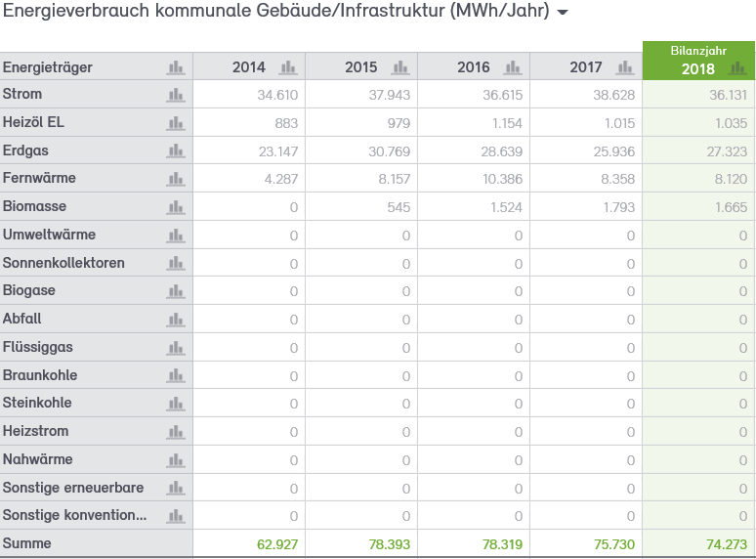The height and width of the screenshot is (559, 756).
Task: Open the table title dropdown arrow
Action: coord(563,12)
